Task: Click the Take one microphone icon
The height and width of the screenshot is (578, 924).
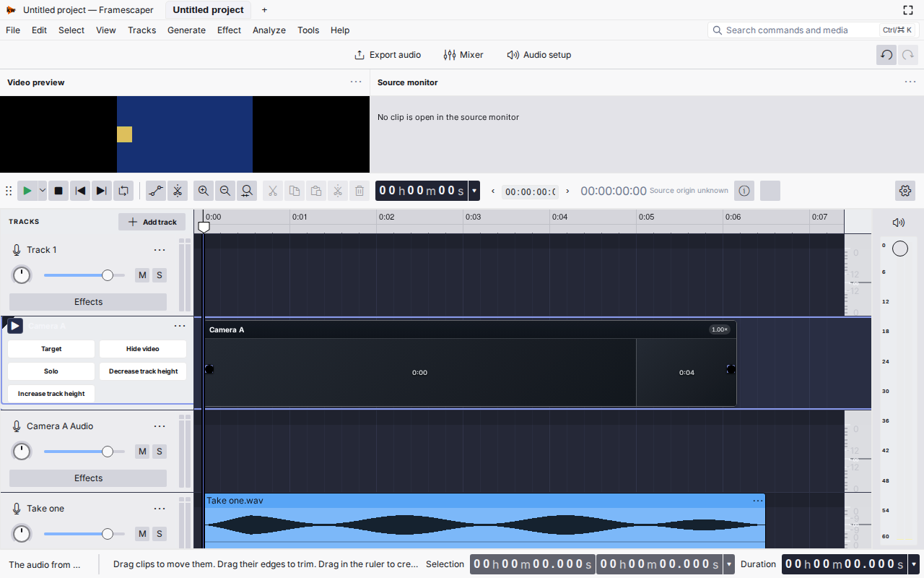Action: (x=17, y=509)
